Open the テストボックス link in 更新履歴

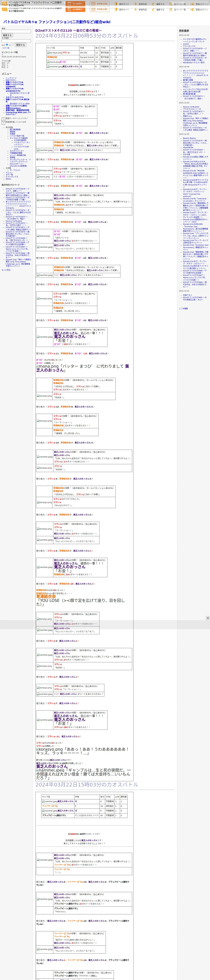[x=189, y=46]
